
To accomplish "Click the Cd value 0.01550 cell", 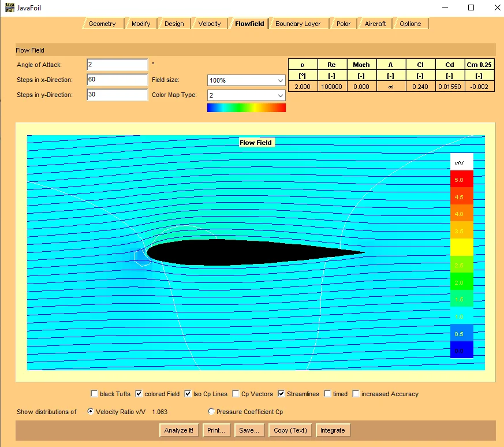I will point(450,87).
